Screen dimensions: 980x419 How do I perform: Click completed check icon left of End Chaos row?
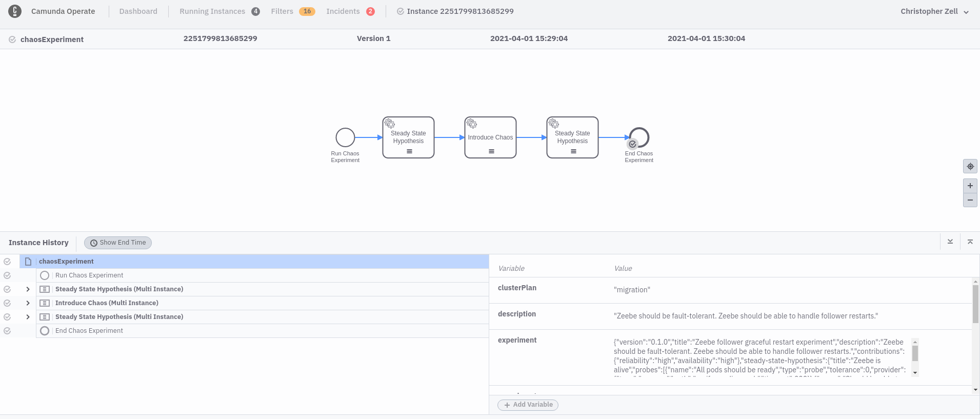pyautogui.click(x=7, y=331)
